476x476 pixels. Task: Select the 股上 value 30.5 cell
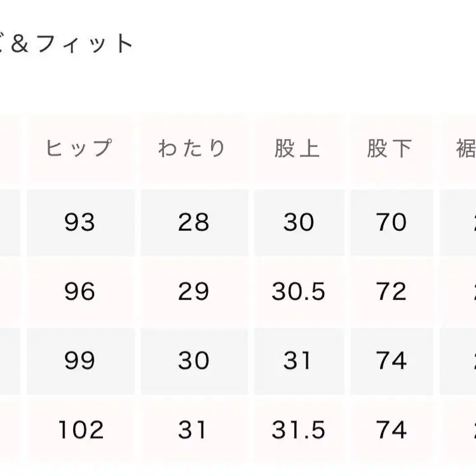(x=298, y=292)
